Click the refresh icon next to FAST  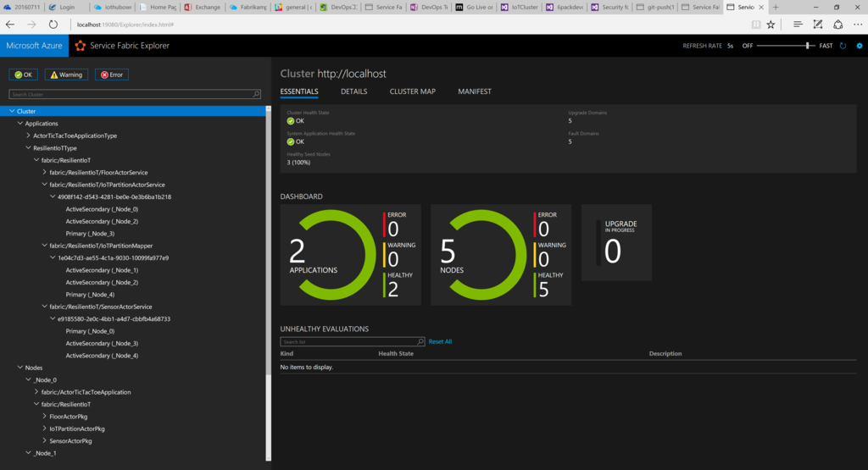click(843, 46)
